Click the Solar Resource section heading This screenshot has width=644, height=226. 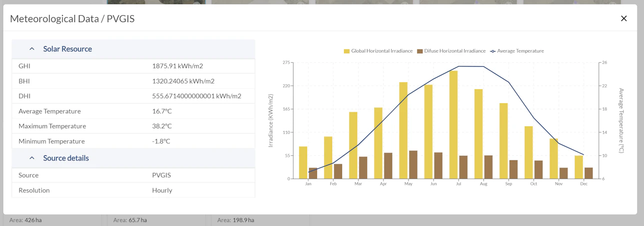pyautogui.click(x=67, y=49)
